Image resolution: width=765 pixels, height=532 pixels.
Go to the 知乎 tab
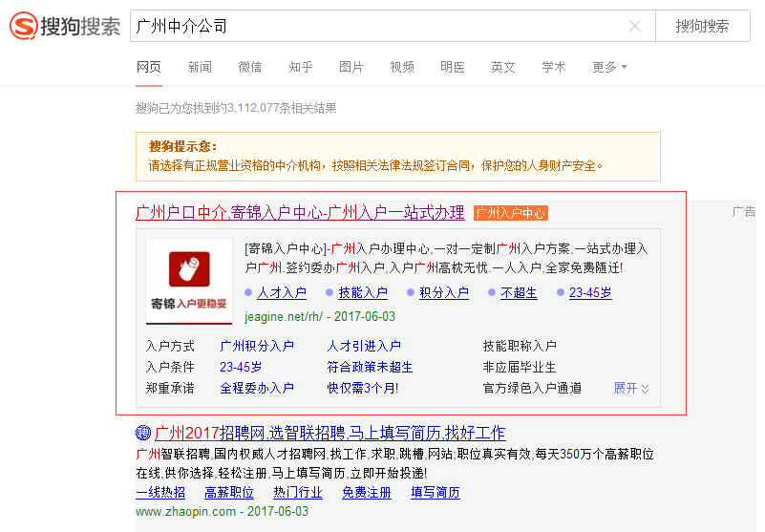[x=301, y=67]
